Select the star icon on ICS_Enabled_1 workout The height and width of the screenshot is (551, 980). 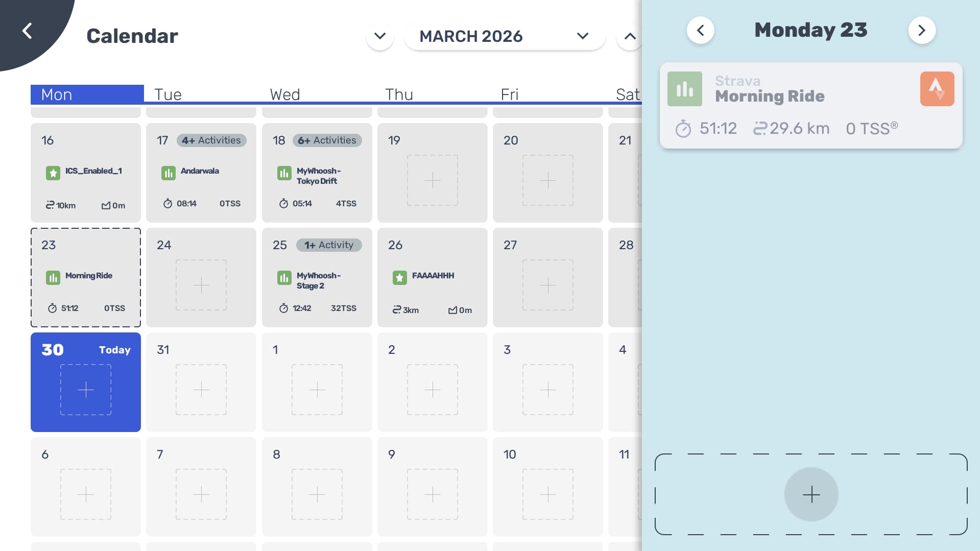pos(53,173)
